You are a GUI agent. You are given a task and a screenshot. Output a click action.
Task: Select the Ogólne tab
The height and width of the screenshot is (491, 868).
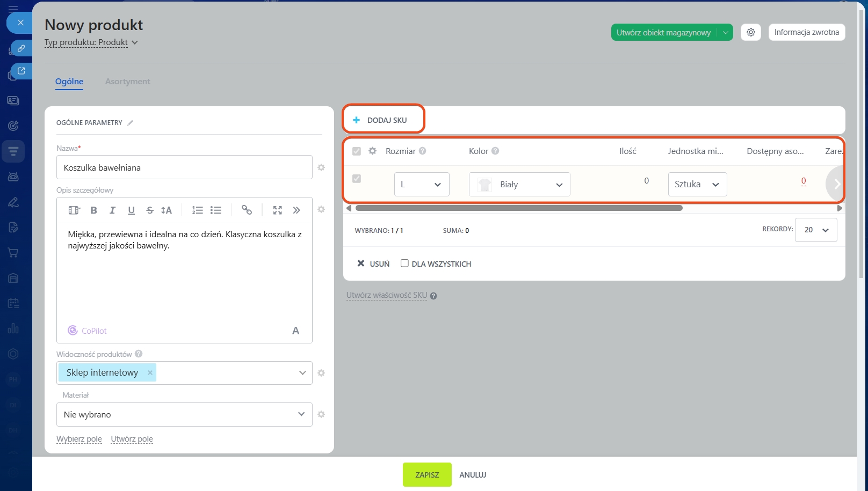click(x=69, y=82)
